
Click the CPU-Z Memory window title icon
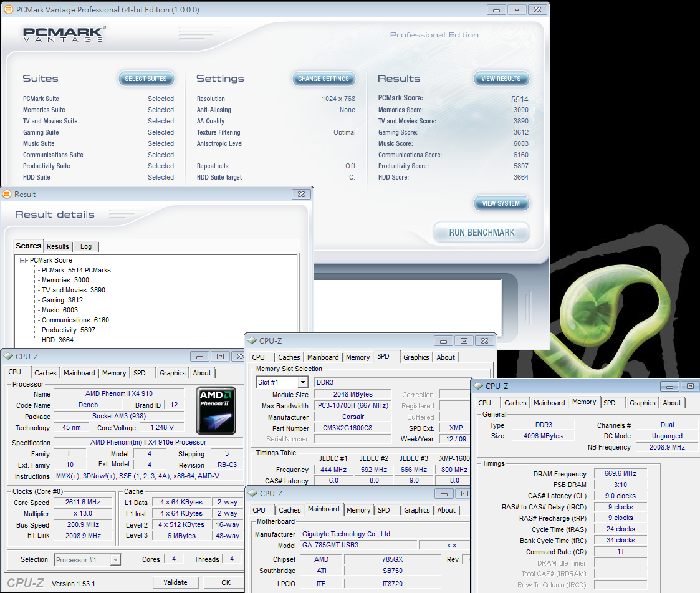pyautogui.click(x=479, y=386)
